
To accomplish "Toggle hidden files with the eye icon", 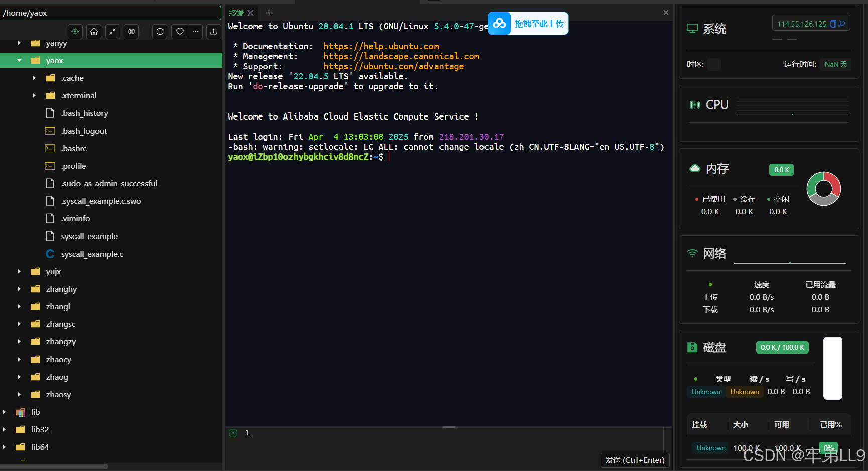I will [131, 32].
